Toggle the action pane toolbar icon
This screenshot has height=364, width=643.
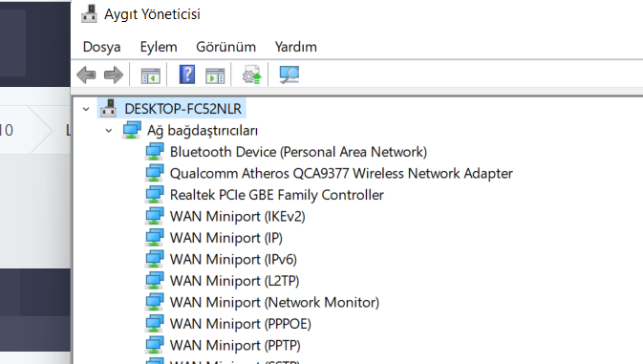(215, 75)
